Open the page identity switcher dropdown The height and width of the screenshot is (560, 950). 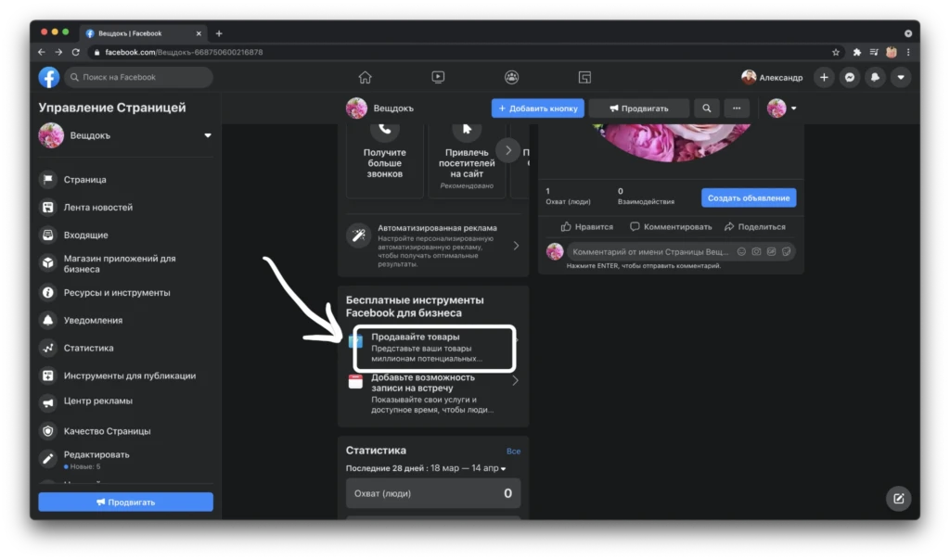[781, 108]
